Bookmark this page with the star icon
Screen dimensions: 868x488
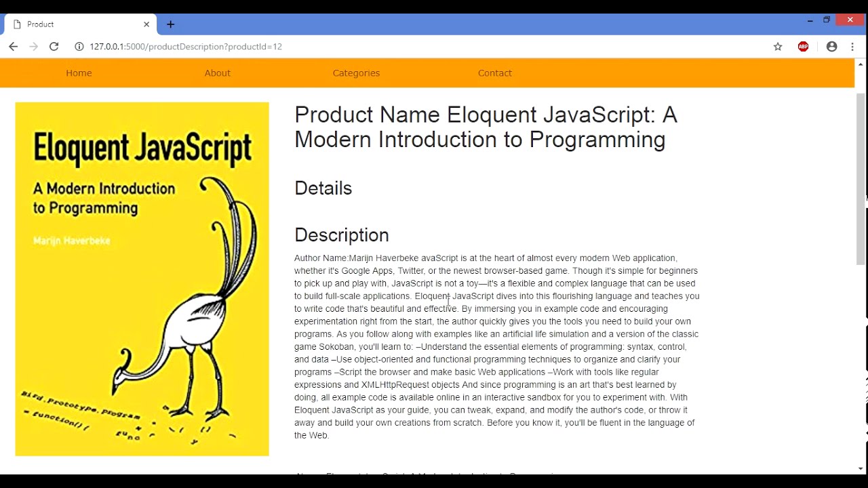click(778, 47)
